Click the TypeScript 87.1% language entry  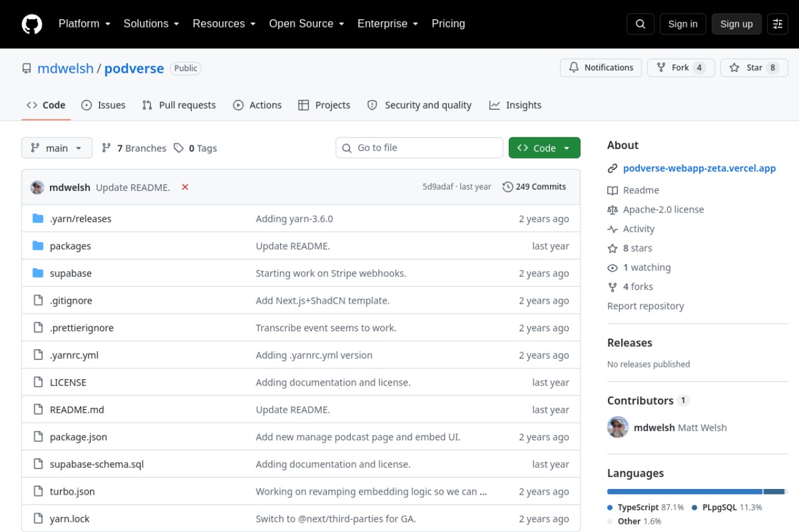click(645, 508)
